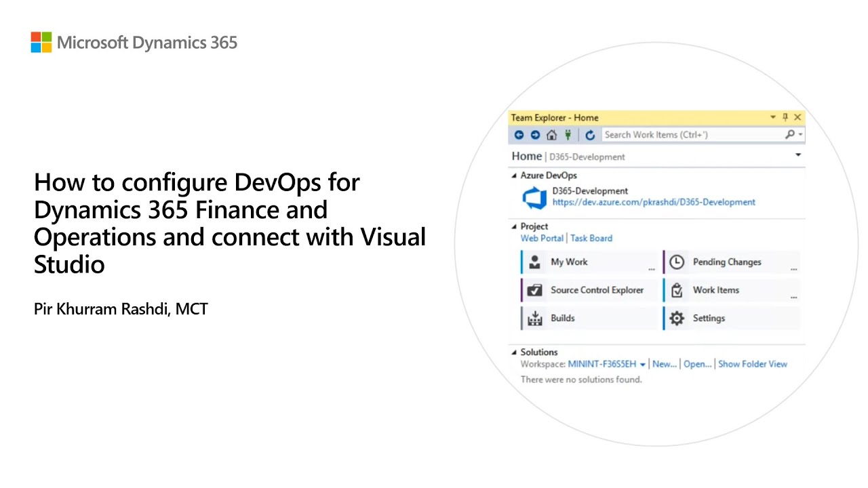Viewport: 868px width, 488px height.
Task: Open the search options dropdown arrow
Action: [801, 135]
